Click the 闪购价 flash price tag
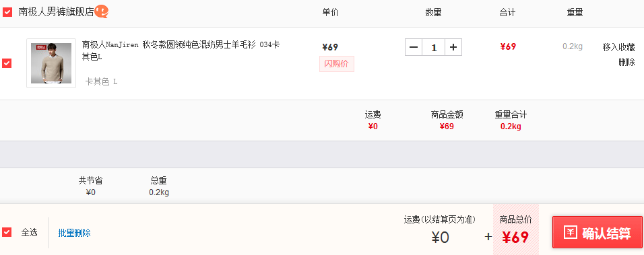 (x=336, y=64)
